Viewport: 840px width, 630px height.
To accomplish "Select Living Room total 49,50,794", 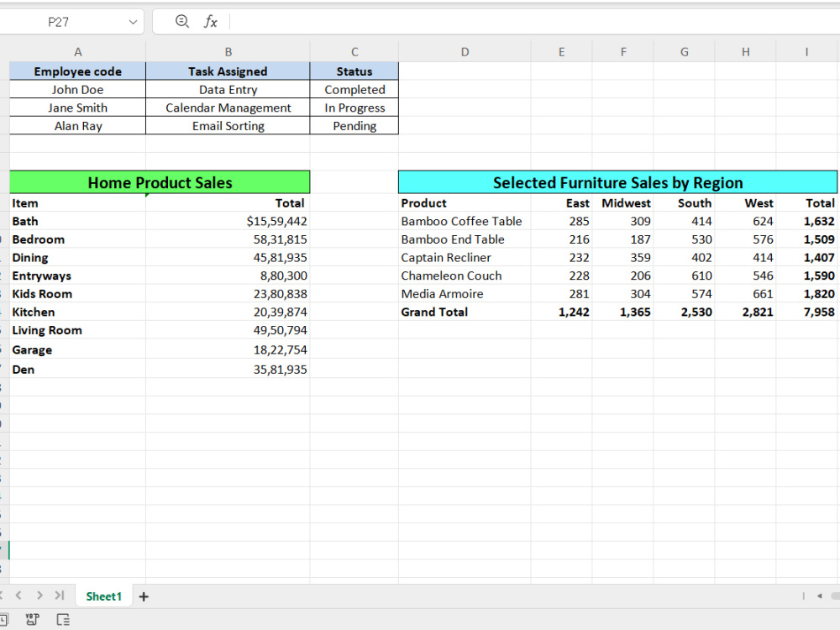I will click(x=228, y=330).
